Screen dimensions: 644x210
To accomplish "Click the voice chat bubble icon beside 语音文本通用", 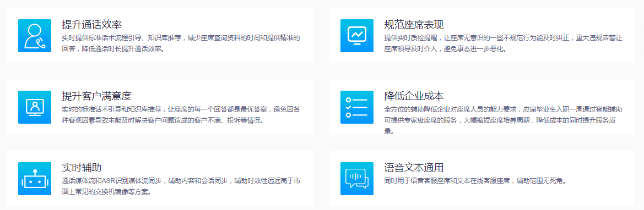I will (x=357, y=179).
